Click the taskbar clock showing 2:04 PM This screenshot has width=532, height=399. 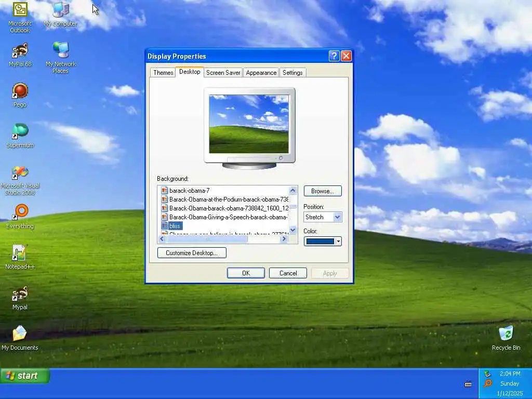click(510, 374)
